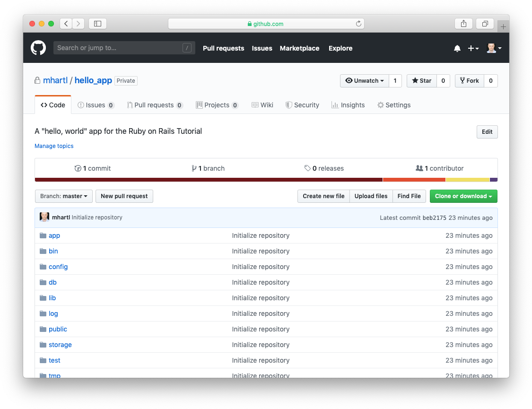Click the New pull request button
The image size is (532, 409).
pos(124,196)
